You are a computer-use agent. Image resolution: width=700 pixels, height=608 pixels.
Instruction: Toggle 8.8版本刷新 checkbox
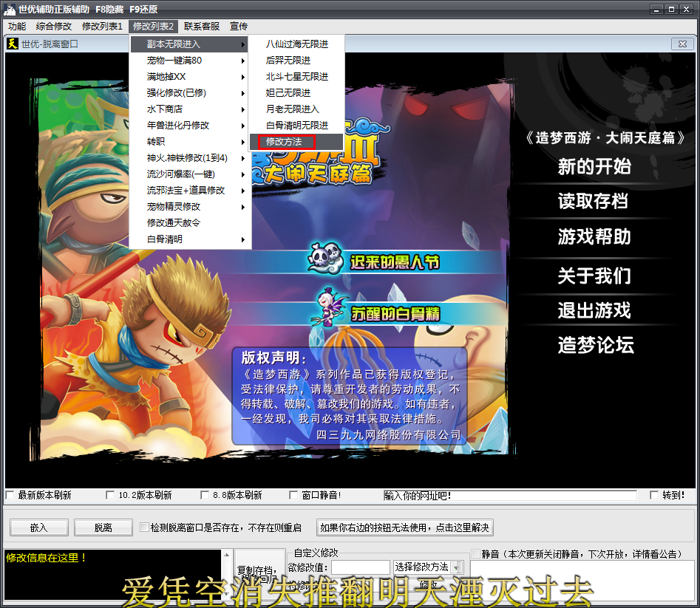[205, 495]
